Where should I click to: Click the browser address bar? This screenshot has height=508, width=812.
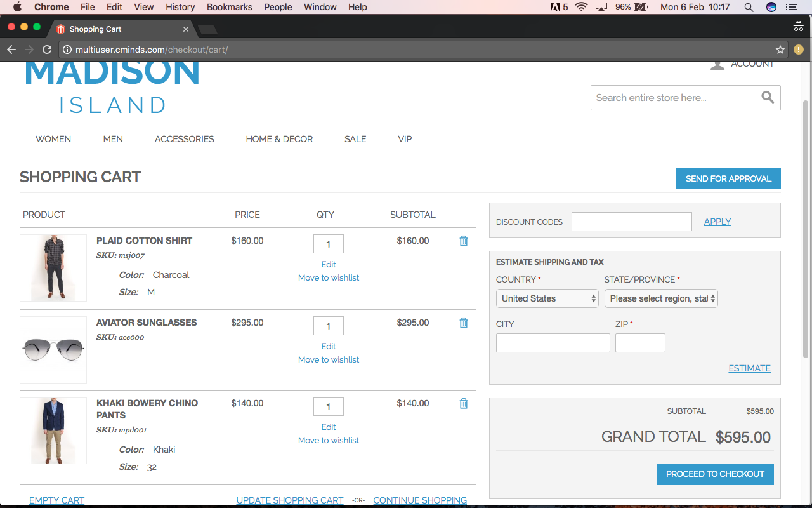tap(422, 50)
